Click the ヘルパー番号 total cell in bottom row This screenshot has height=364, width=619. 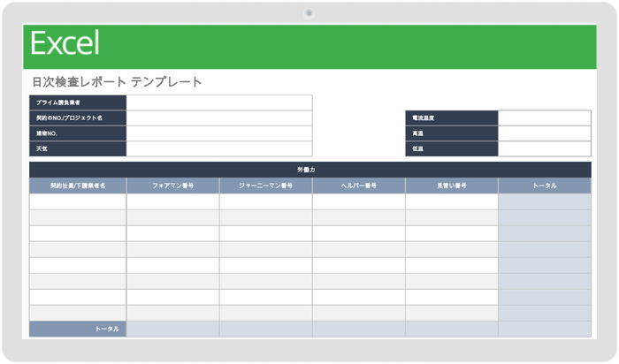click(x=358, y=329)
